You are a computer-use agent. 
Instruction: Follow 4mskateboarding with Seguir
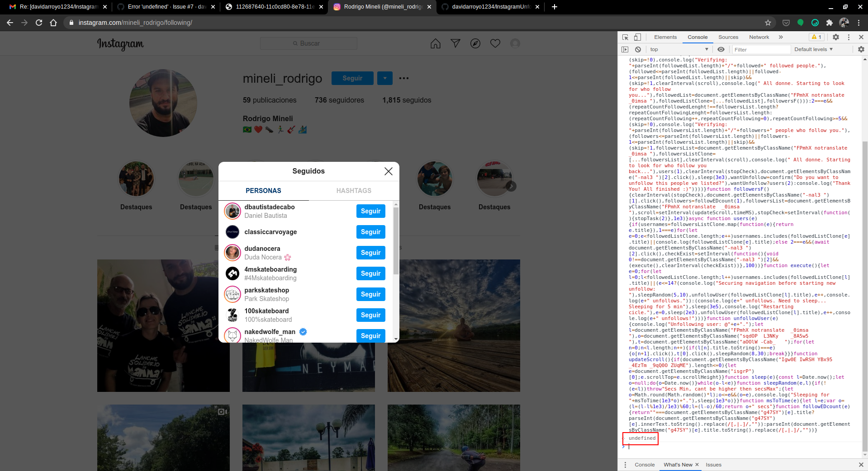pyautogui.click(x=370, y=273)
